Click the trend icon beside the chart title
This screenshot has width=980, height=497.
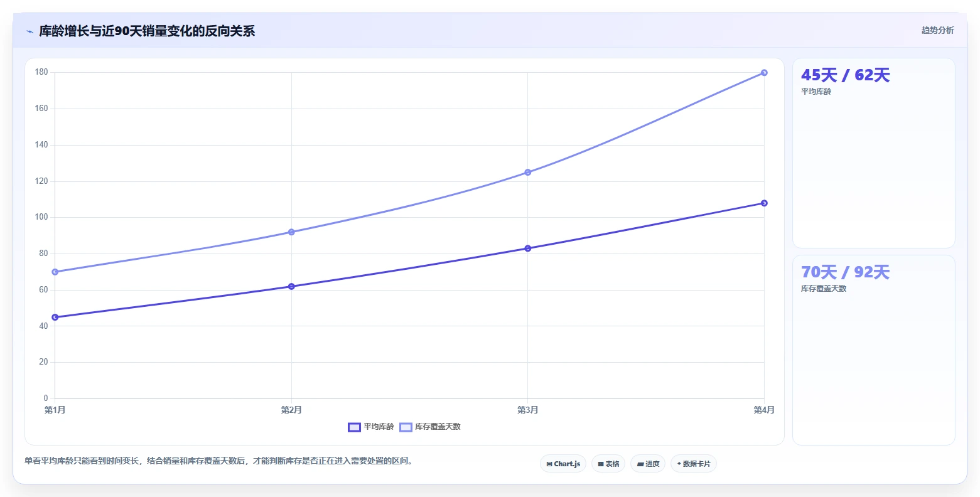click(30, 31)
